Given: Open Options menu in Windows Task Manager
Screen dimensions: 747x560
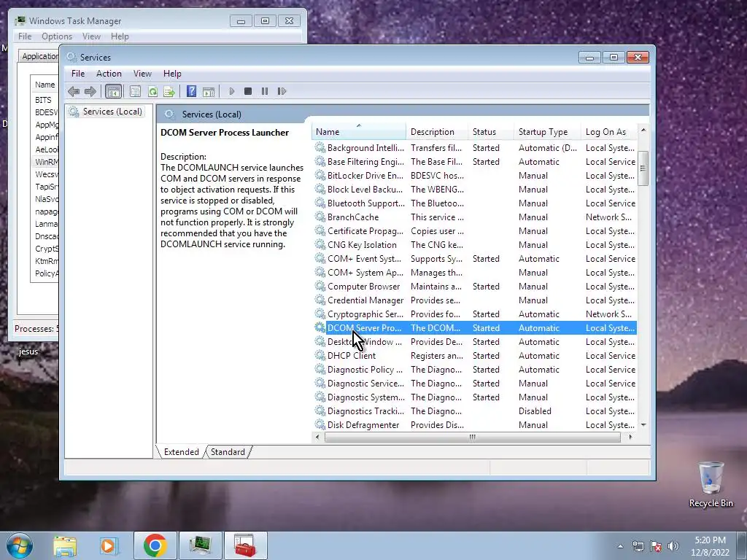Looking at the screenshot, I should 57,36.
